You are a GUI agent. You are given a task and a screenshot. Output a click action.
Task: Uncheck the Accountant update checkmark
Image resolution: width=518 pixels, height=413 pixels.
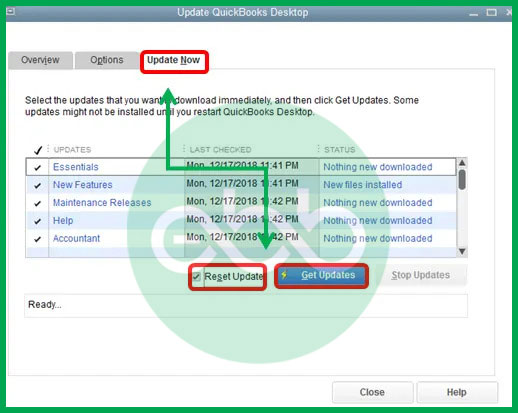point(38,239)
